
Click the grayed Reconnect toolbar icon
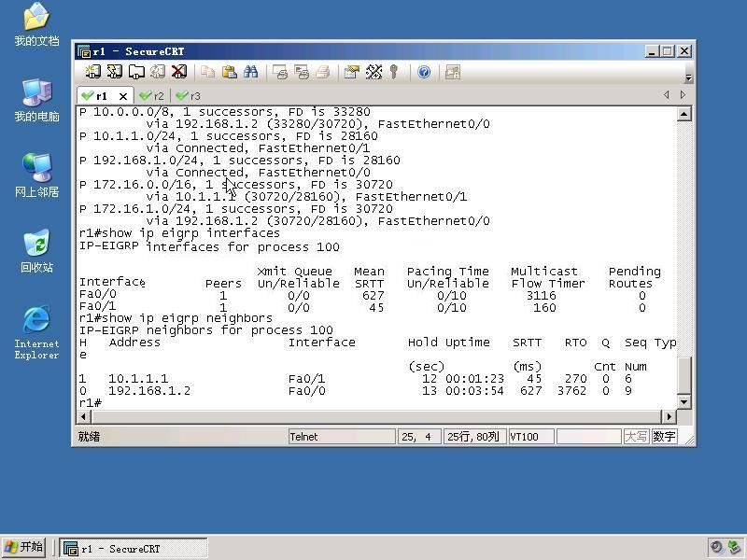click(158, 72)
